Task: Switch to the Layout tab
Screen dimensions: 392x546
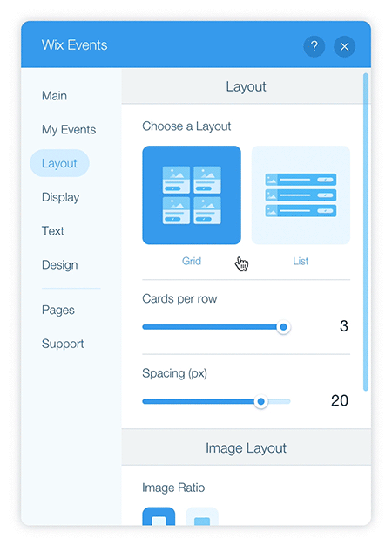Action: coord(59,163)
